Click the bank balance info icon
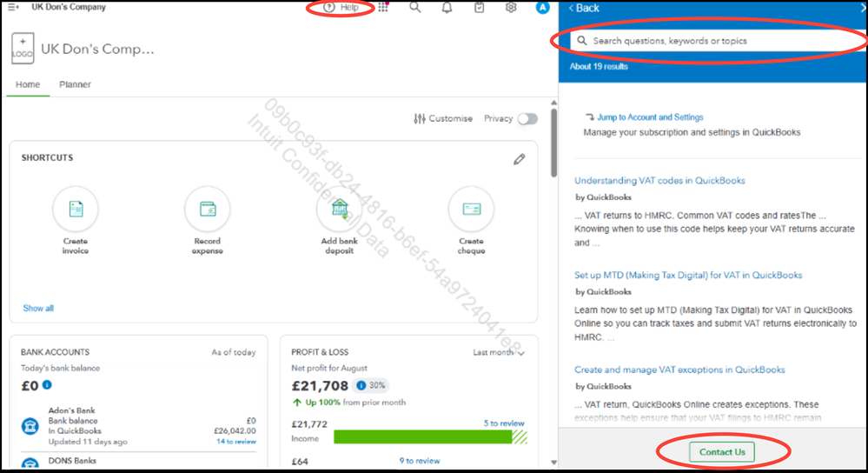 tap(47, 384)
